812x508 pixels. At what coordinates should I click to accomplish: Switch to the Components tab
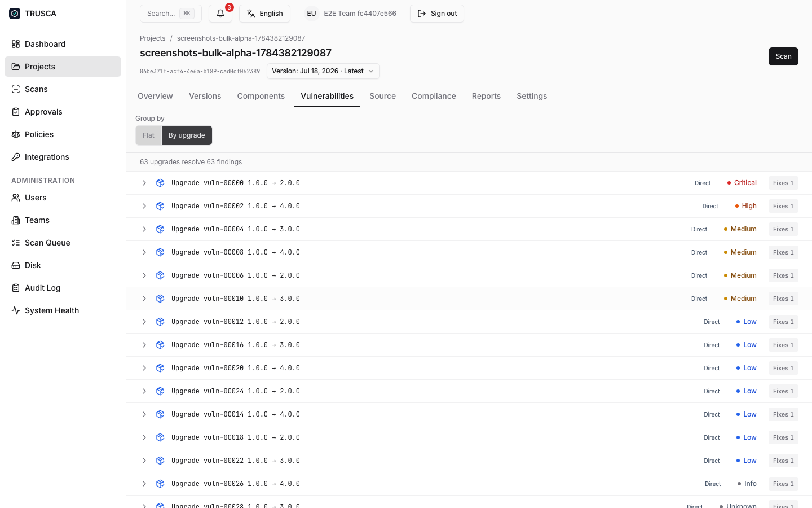pos(261,96)
